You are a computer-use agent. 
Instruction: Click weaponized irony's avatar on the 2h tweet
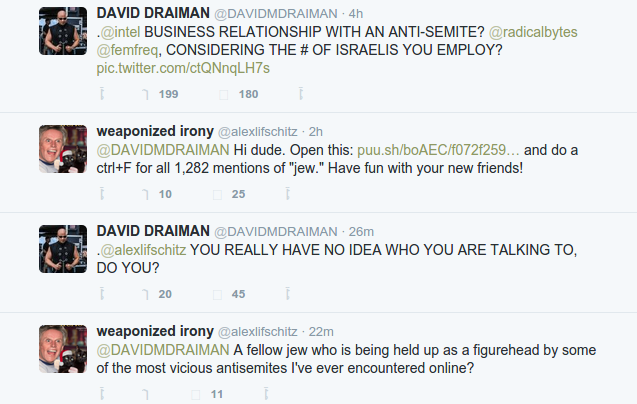(x=63, y=149)
